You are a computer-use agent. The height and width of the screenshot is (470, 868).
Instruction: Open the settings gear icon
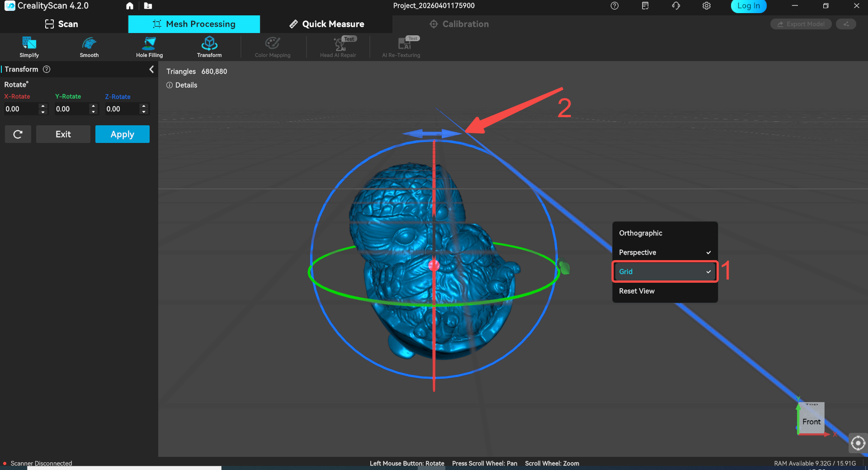pyautogui.click(x=707, y=6)
